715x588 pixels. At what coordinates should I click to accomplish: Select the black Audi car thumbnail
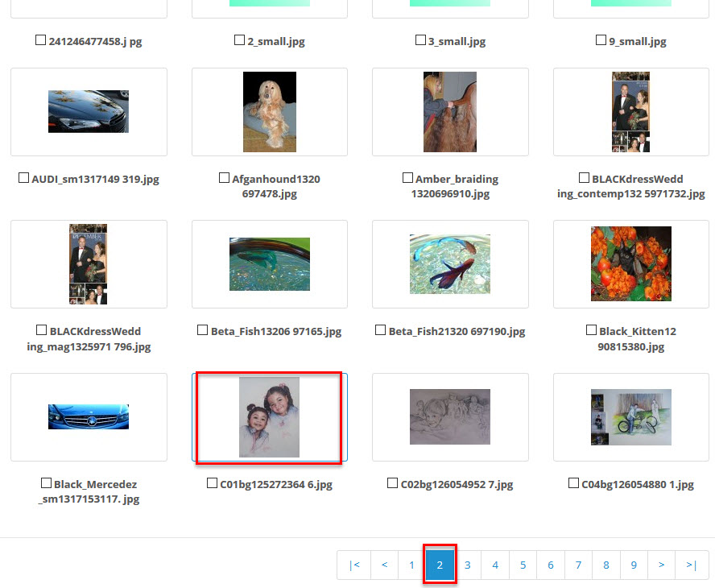(89, 111)
